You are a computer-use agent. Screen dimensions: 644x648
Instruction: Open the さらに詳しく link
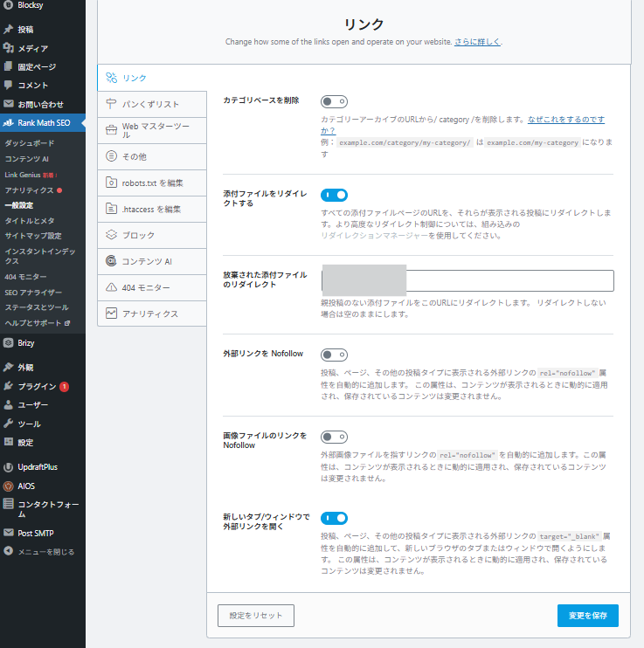[477, 41]
